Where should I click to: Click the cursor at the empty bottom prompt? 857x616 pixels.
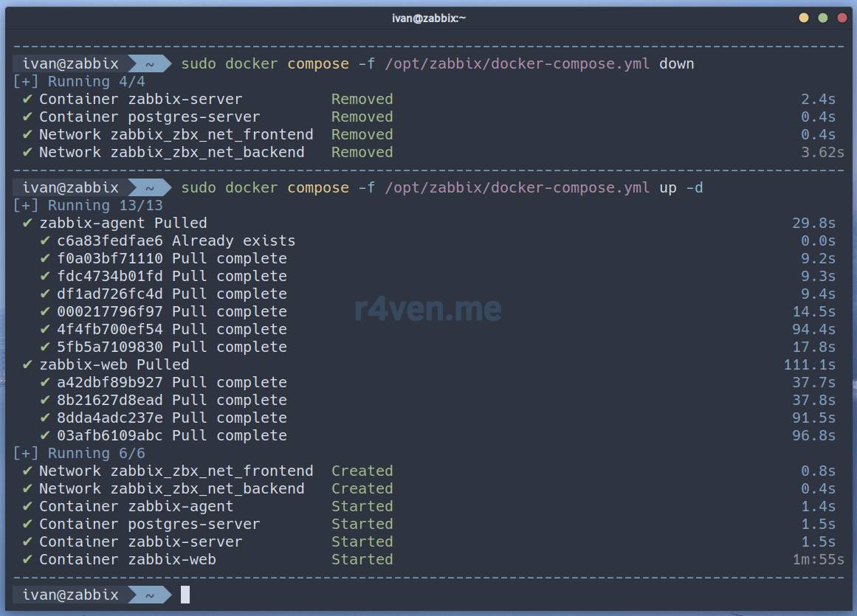pyautogui.click(x=185, y=595)
